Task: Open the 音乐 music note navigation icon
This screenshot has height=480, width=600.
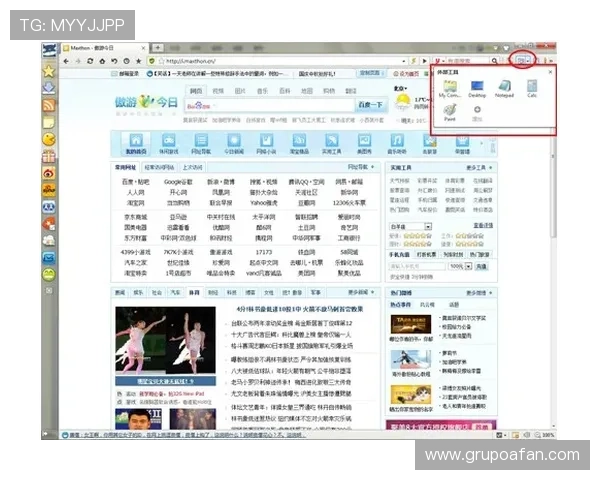Action: point(397,144)
